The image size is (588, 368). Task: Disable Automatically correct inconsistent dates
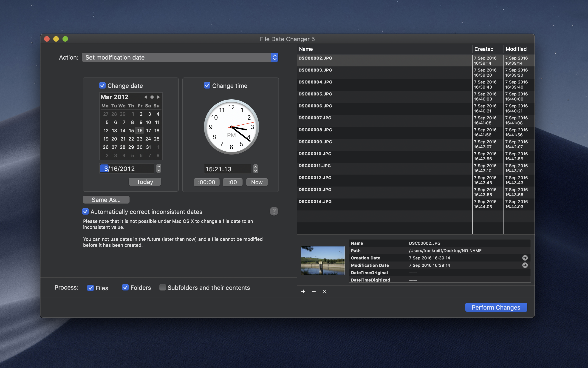click(85, 212)
